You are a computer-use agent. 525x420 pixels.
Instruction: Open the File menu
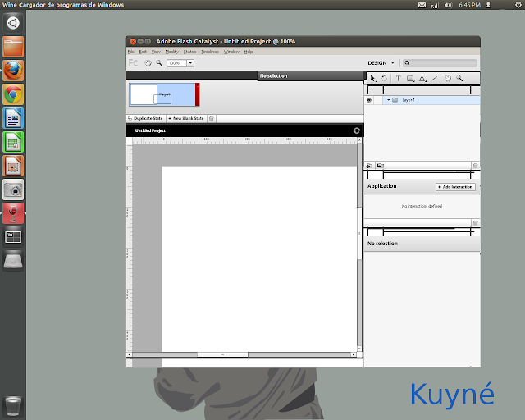(x=131, y=52)
